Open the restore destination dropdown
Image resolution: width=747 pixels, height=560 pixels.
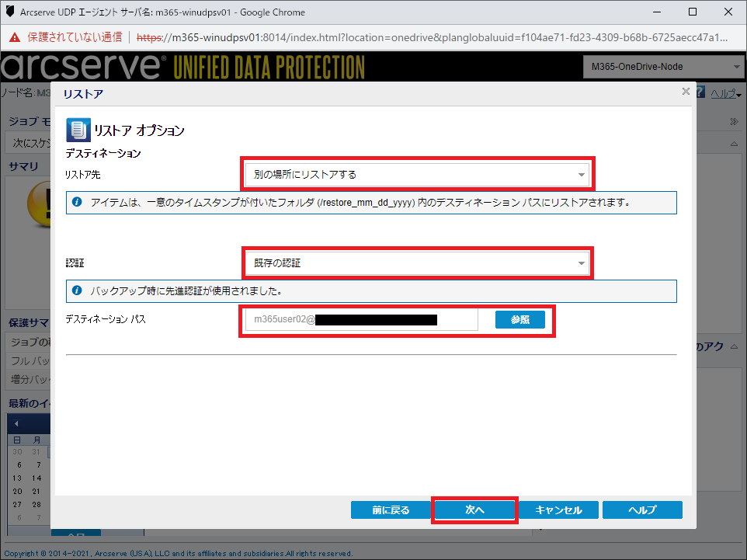[417, 175]
